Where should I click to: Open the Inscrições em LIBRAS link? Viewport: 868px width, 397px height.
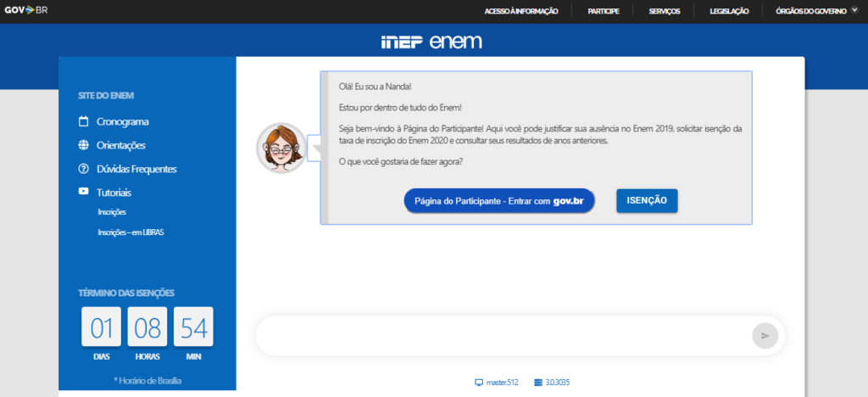coord(131,232)
